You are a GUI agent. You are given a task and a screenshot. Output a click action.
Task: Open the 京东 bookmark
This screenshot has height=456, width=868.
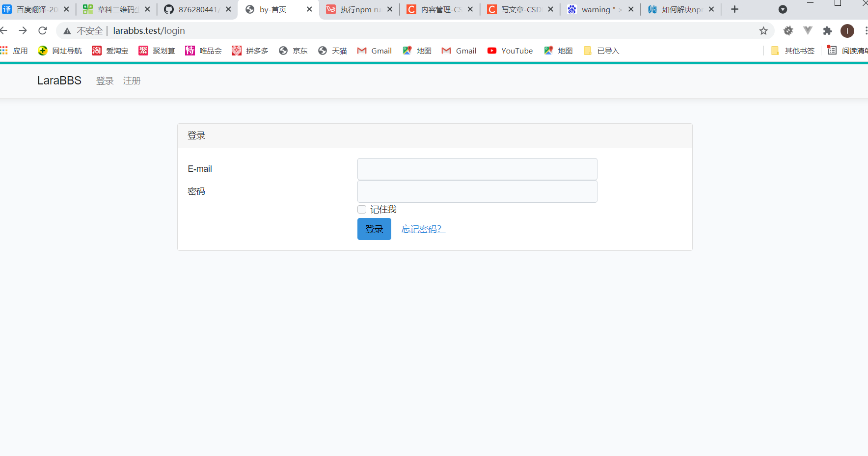(293, 51)
